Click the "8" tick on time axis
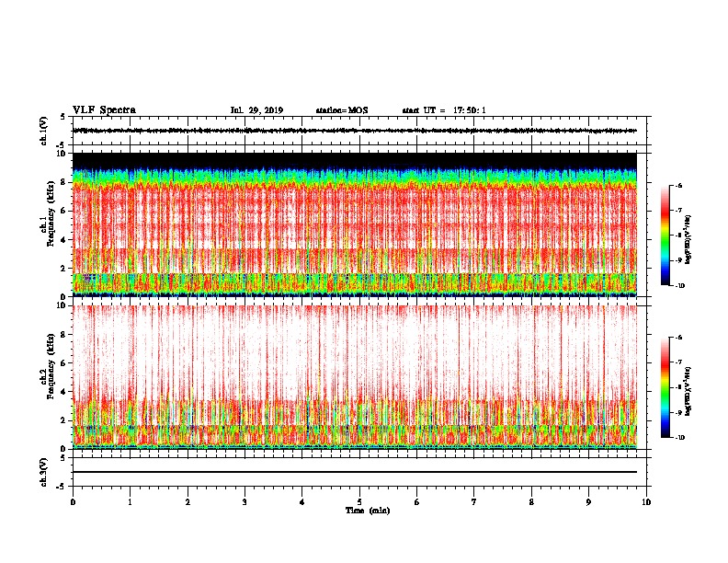This screenshot has height=563, width=728. pyautogui.click(x=531, y=502)
